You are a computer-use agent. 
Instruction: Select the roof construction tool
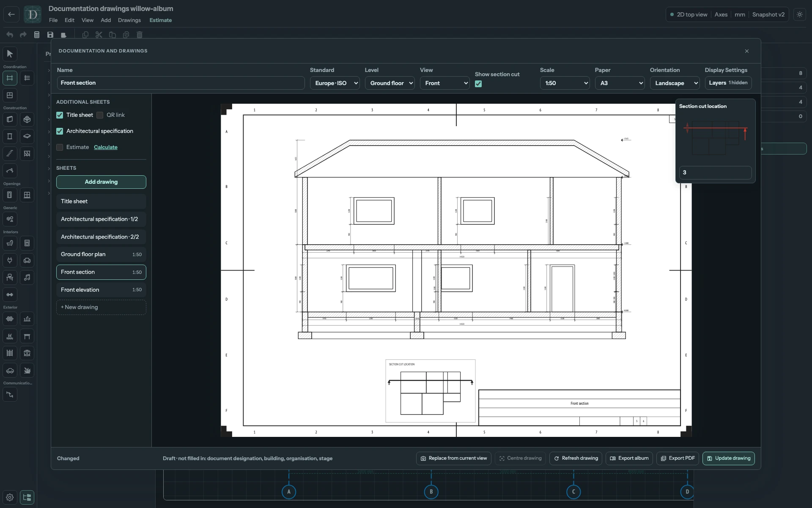pyautogui.click(x=10, y=171)
